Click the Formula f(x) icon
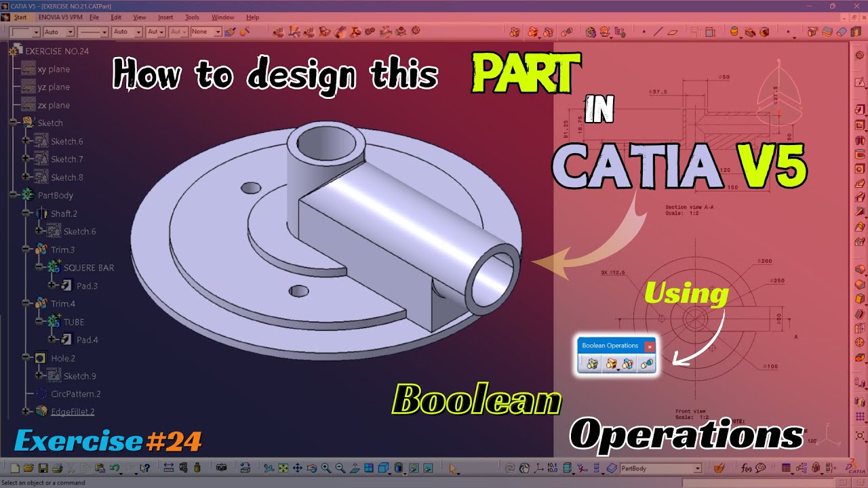 click(746, 468)
